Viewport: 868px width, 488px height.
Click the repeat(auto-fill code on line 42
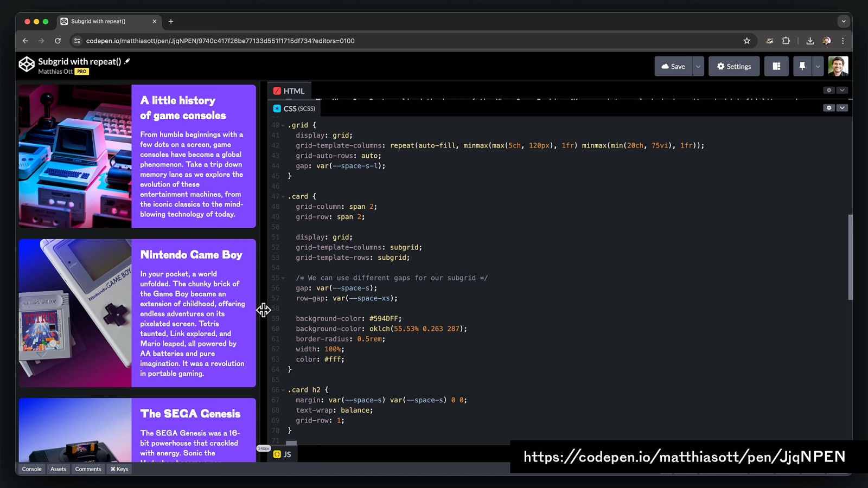point(423,146)
